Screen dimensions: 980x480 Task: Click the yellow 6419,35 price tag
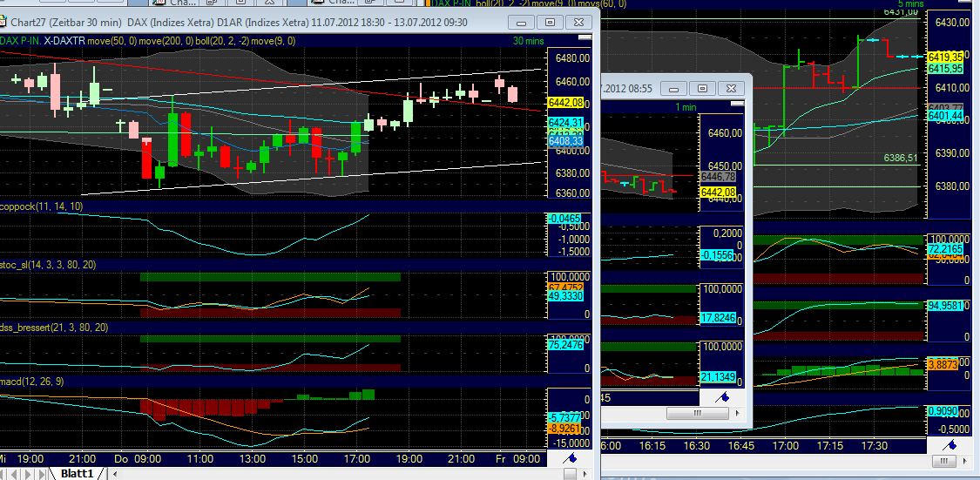point(945,57)
